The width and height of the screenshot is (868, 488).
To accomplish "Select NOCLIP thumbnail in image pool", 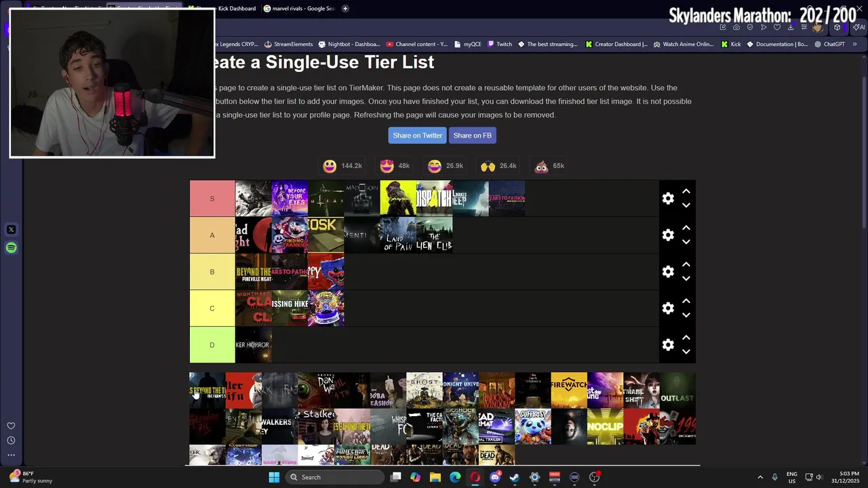I will pyautogui.click(x=605, y=426).
